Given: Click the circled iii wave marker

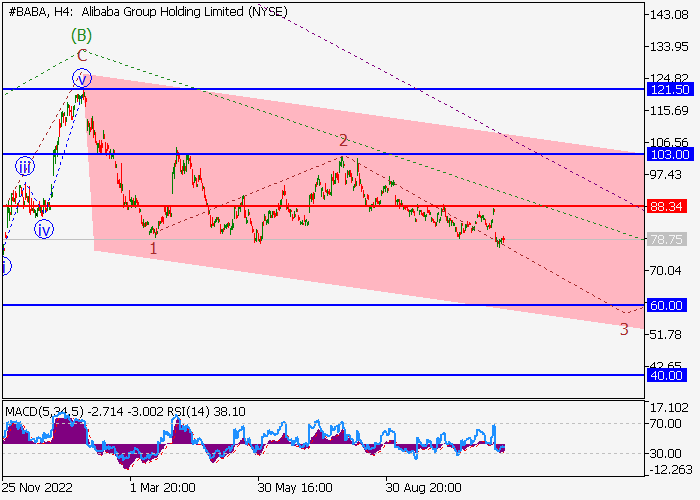Looking at the screenshot, I should pos(25,167).
